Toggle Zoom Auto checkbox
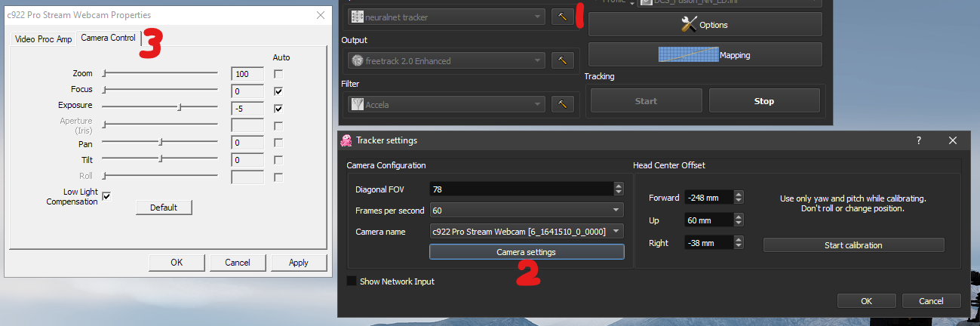Viewport: 980px width, 326px height. 278,74
